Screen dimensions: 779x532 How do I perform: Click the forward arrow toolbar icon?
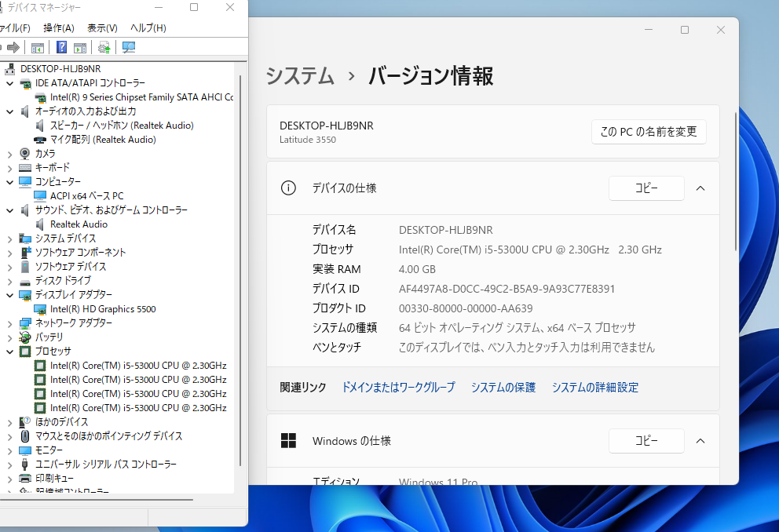(13, 47)
